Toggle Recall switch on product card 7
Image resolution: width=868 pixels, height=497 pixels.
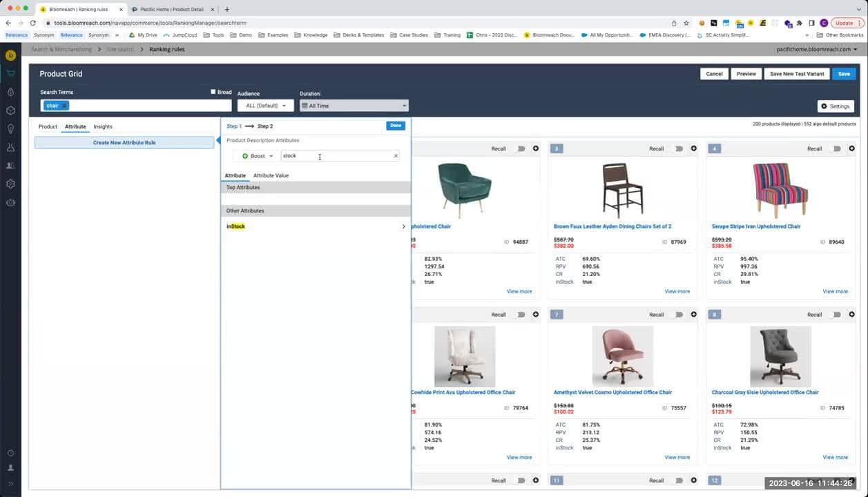pos(678,315)
